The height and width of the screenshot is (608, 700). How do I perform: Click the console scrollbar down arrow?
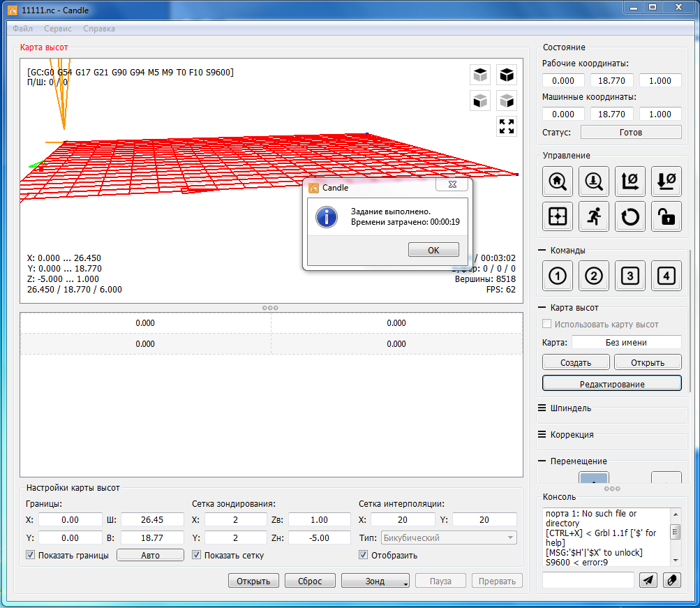pyautogui.click(x=676, y=561)
